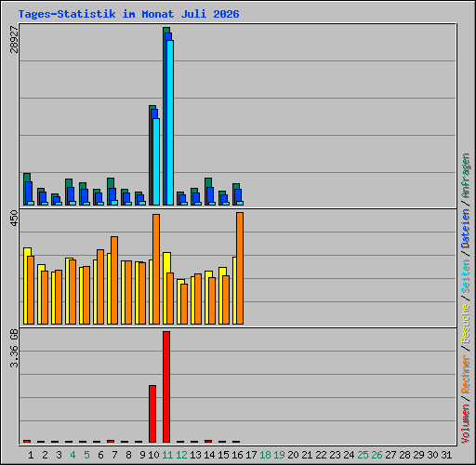This screenshot has width=476, height=465.
Task: Click day 16 axis label
Action: click(x=237, y=455)
